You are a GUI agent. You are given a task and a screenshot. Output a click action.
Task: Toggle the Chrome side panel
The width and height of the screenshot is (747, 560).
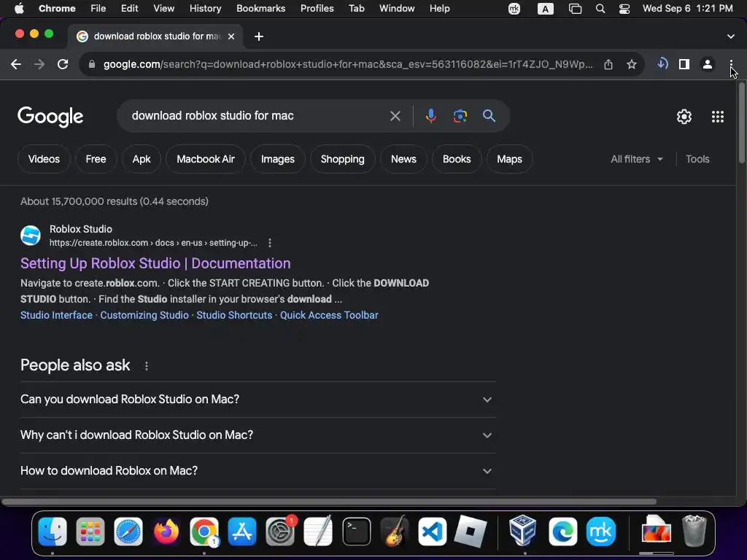coord(684,64)
